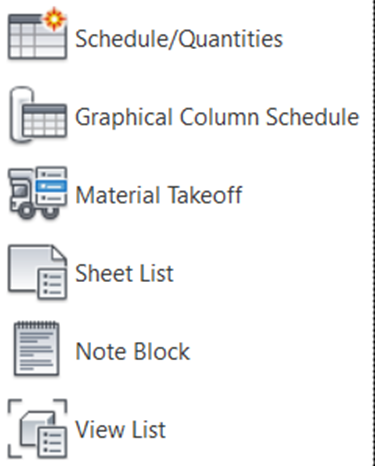The image size is (375, 466).
Task: Click the small list overlay on the View List icon
Action: (x=52, y=441)
